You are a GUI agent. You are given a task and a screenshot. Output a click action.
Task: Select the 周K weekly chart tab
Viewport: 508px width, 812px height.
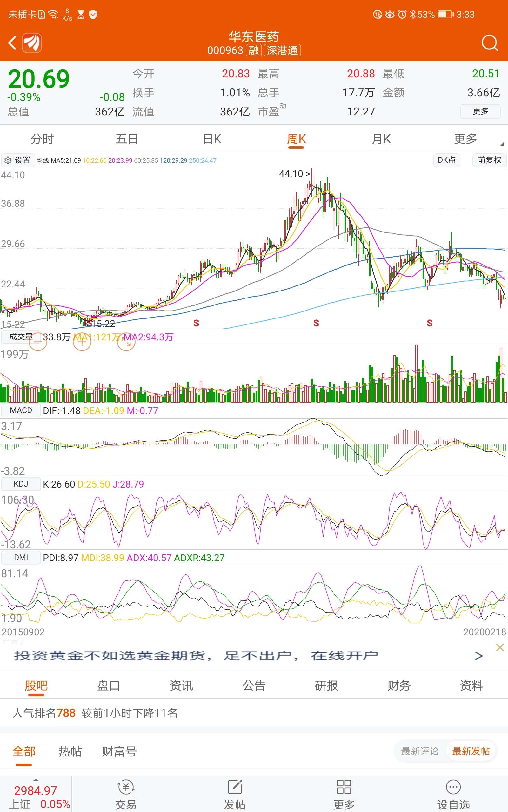click(296, 139)
